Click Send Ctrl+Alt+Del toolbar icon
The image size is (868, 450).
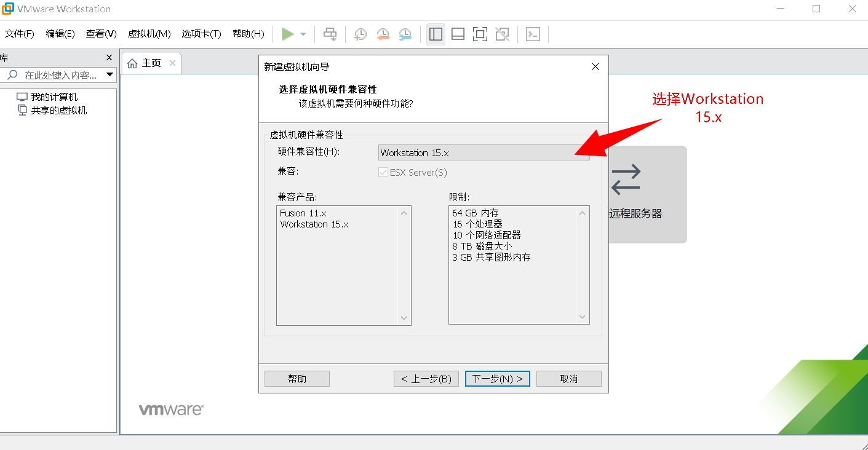point(330,34)
